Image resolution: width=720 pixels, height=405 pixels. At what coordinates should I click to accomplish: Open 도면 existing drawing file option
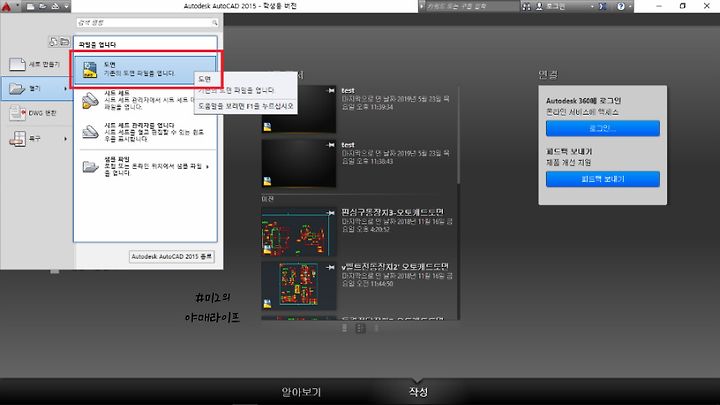point(145,69)
